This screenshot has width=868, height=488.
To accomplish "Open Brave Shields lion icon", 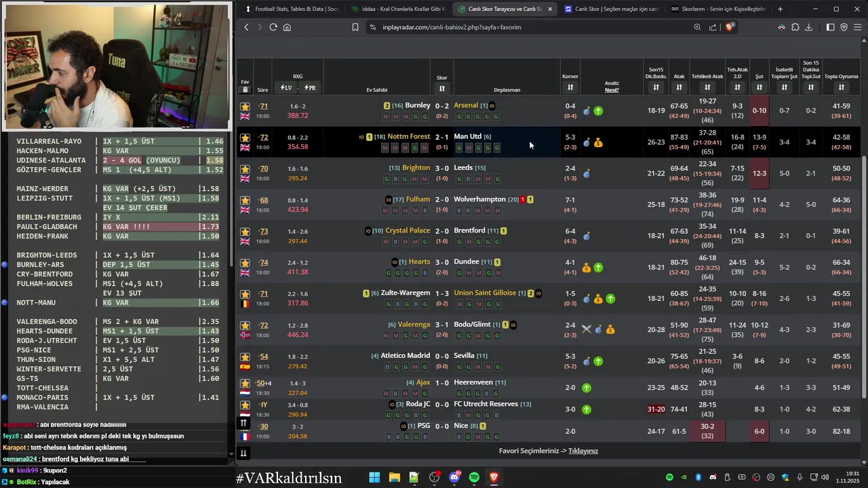I will tap(730, 27).
